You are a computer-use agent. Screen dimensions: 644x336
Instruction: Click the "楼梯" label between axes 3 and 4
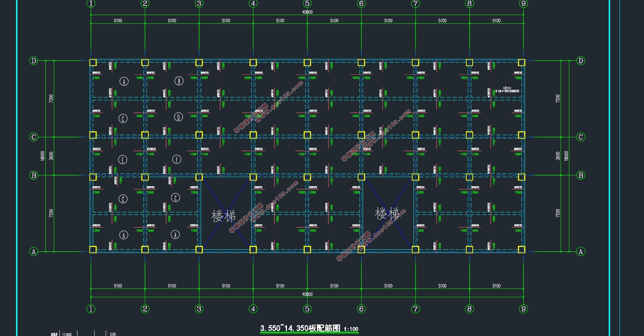pyautogui.click(x=223, y=216)
